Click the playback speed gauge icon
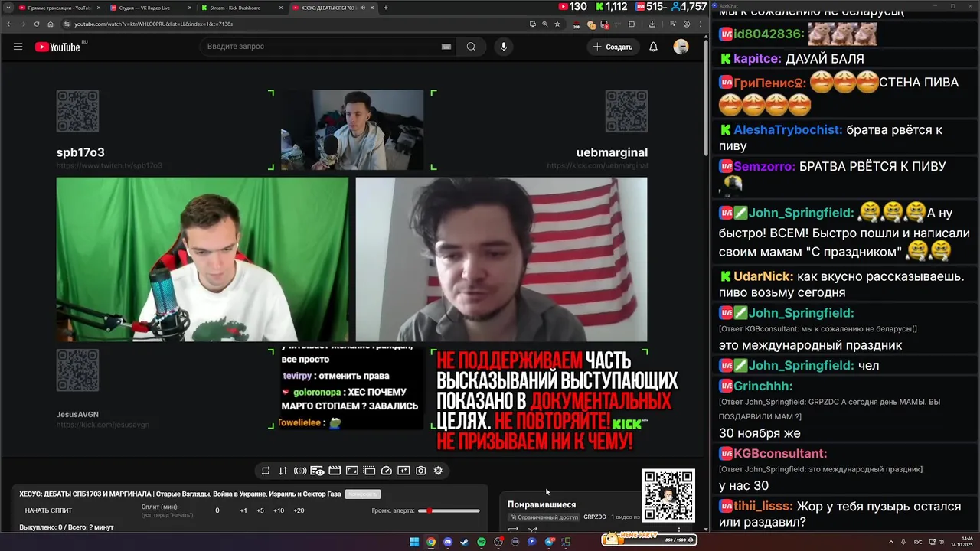Image resolution: width=980 pixels, height=551 pixels. (x=386, y=471)
